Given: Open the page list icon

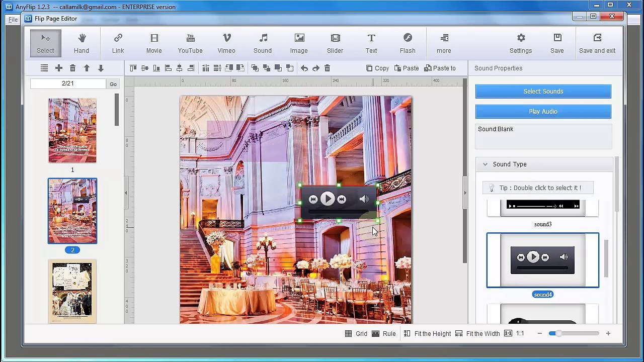Looking at the screenshot, I should (x=44, y=68).
